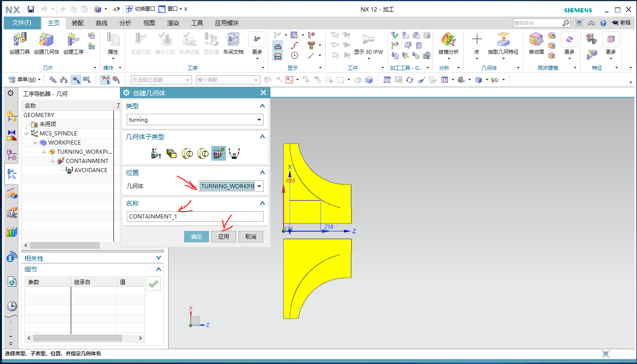
Task: Open the 教程 tutorials link
Action: pos(621,23)
